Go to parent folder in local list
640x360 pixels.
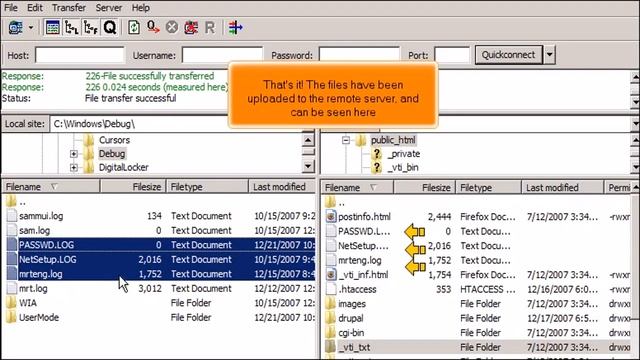pos(22,202)
